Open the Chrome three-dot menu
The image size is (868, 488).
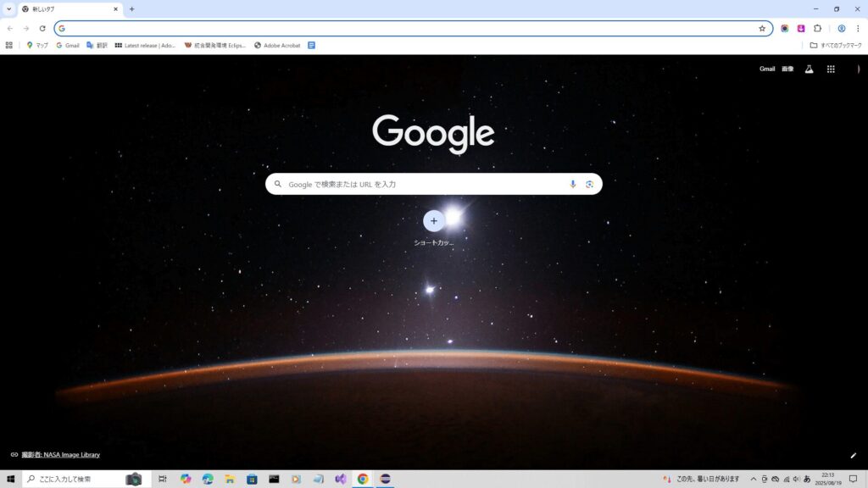pos(858,28)
